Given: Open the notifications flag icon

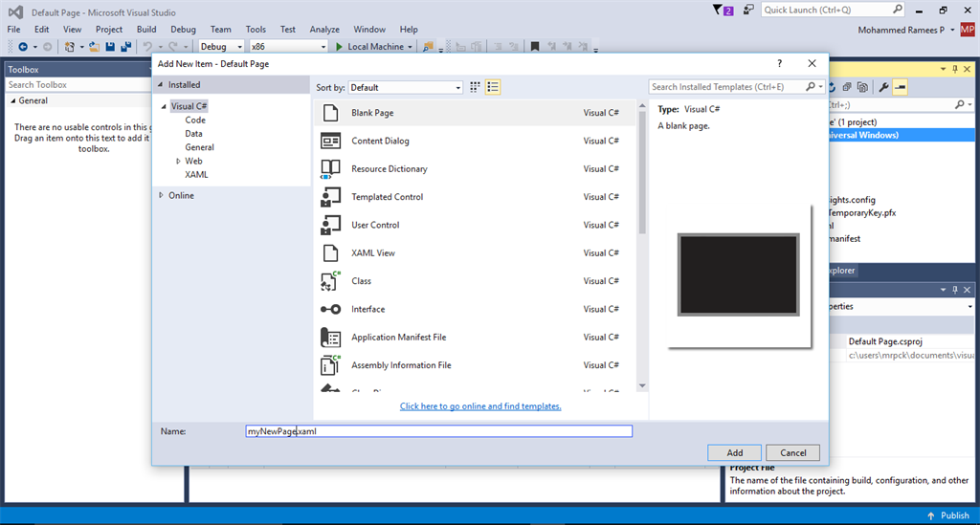Looking at the screenshot, I should 720,10.
